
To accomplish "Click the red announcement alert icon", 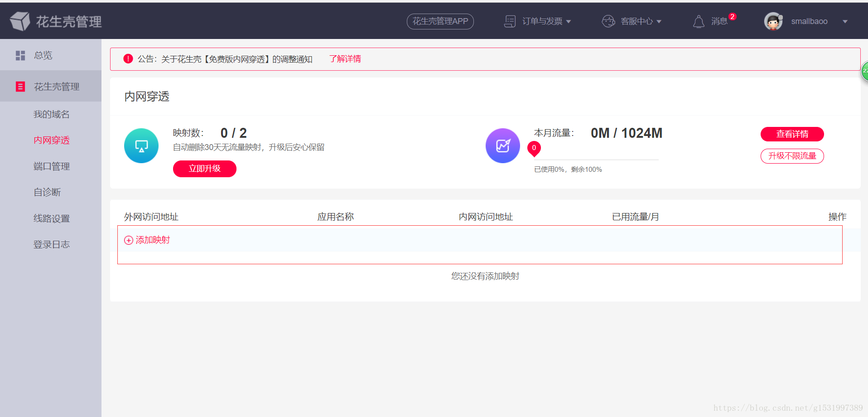I will click(x=128, y=59).
